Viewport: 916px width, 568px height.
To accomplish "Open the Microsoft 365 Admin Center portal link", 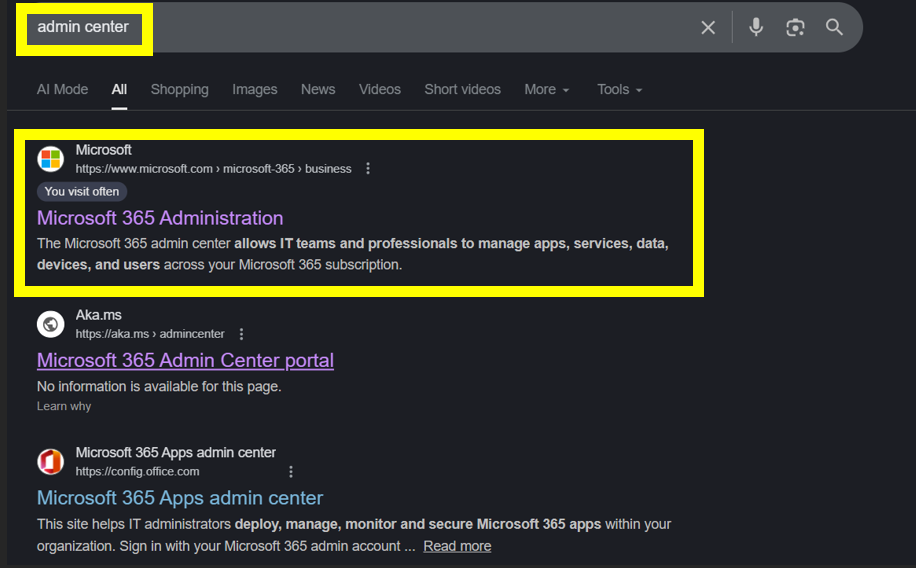I will tap(185, 360).
